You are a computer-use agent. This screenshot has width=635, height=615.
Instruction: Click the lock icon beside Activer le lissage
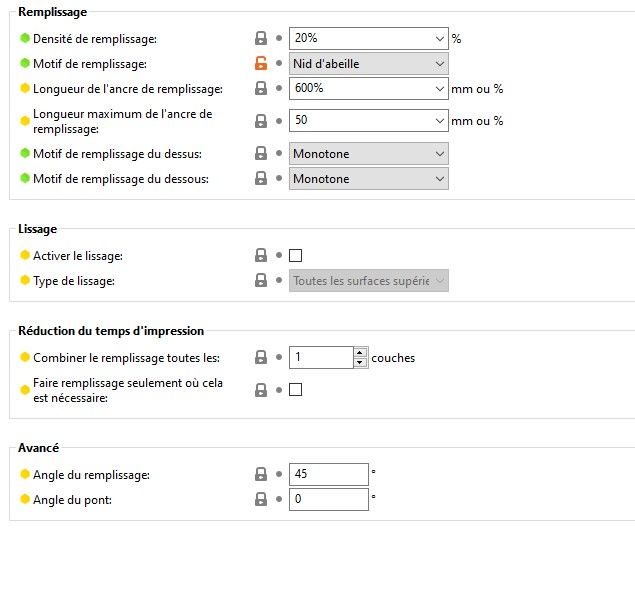(261, 255)
